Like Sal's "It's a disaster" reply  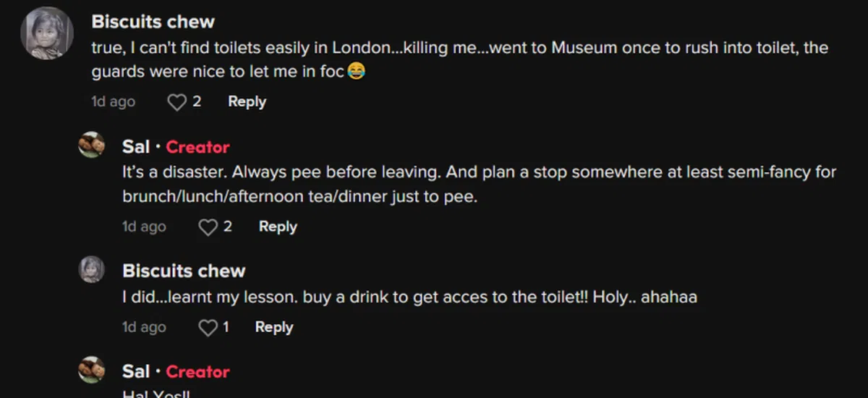coord(208,227)
